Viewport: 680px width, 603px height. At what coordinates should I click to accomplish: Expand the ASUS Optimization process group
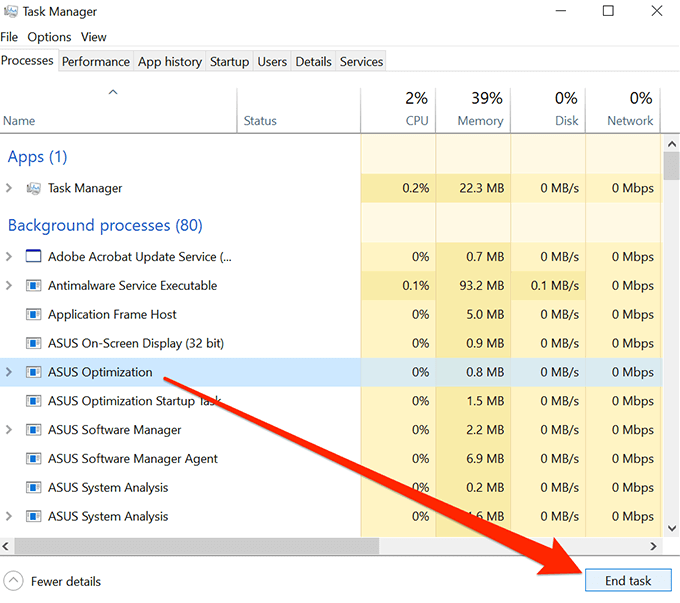pyautogui.click(x=9, y=372)
